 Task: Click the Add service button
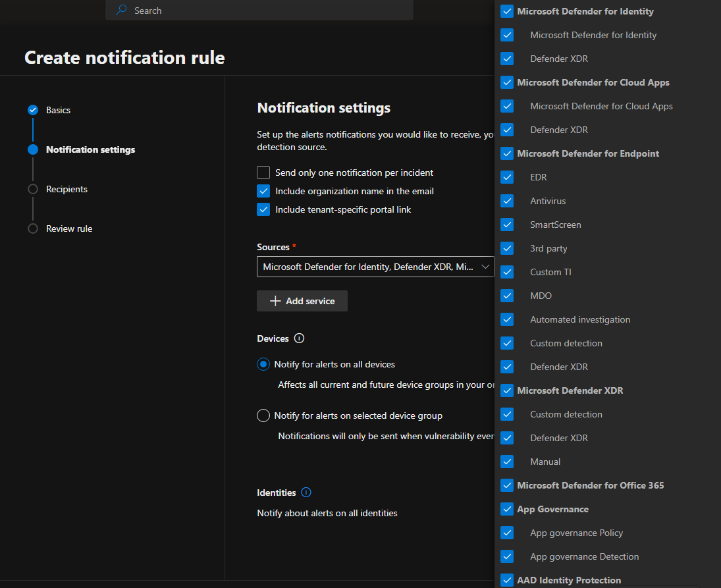coord(302,301)
